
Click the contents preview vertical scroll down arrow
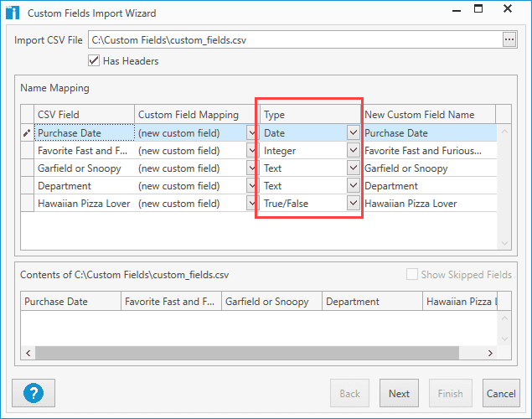point(504,339)
